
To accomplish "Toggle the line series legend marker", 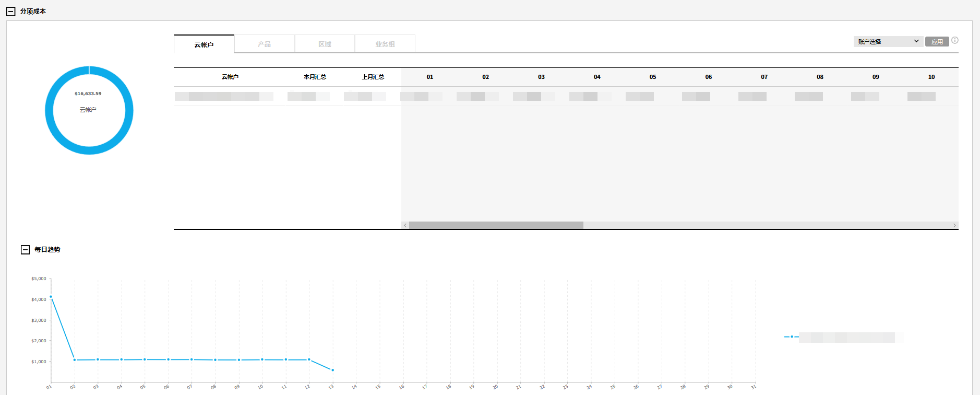I will coord(792,337).
